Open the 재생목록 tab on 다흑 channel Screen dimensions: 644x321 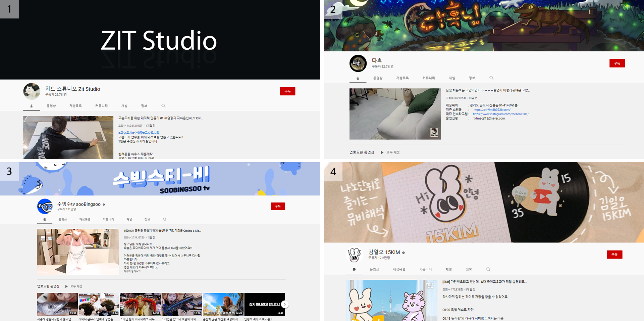402,78
